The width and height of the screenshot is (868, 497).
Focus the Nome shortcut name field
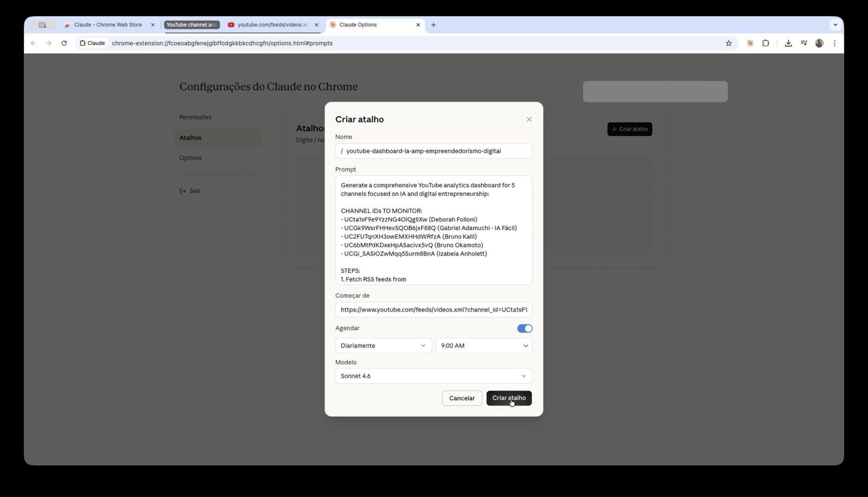point(434,151)
